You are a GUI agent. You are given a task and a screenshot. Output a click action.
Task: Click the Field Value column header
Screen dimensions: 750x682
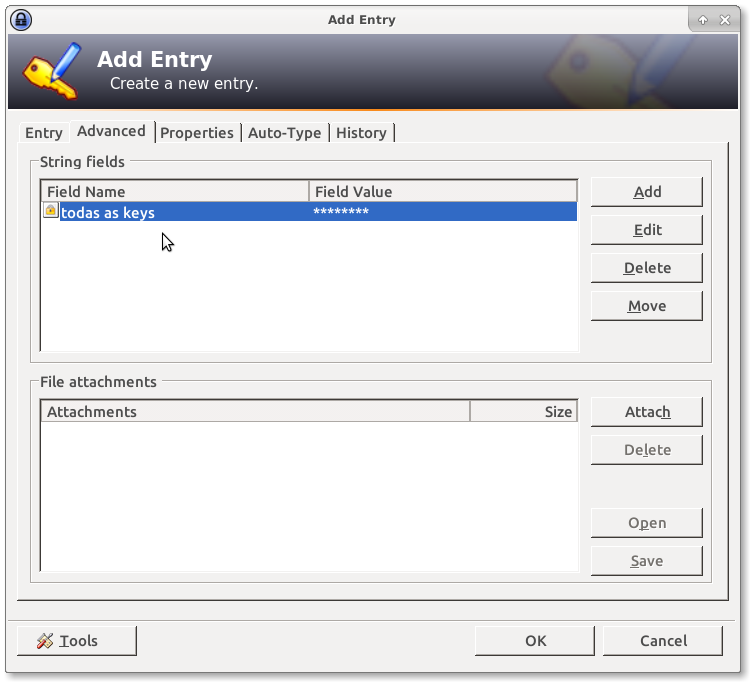click(443, 192)
